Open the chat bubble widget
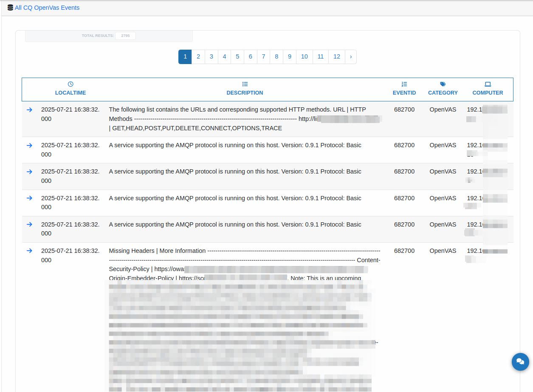This screenshot has width=533, height=392. pyautogui.click(x=520, y=362)
